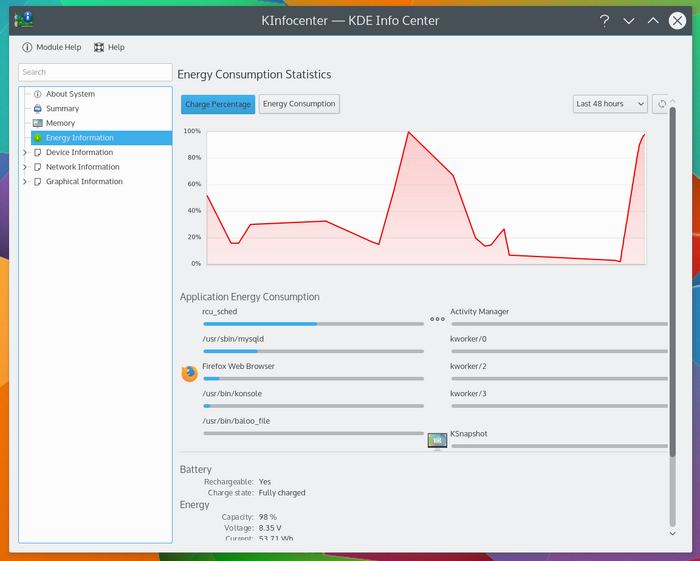Click the Module Help info icon
This screenshot has height=561, width=700.
[x=27, y=47]
